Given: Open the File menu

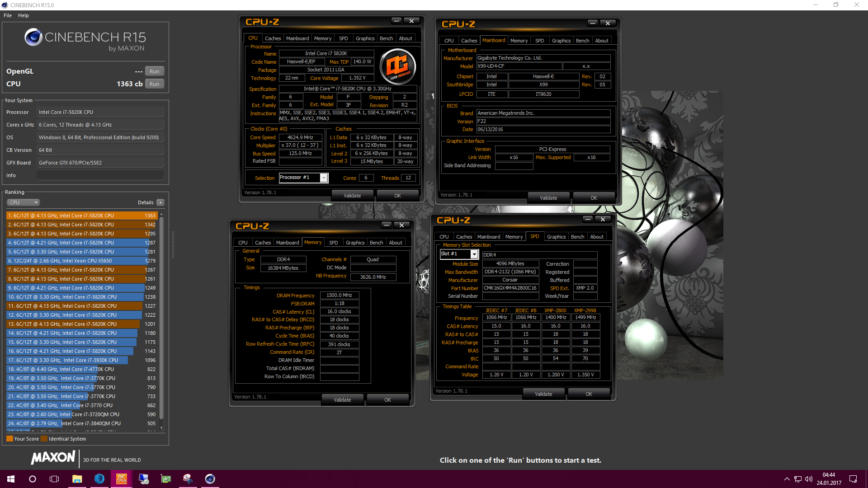Looking at the screenshot, I should 8,15.
